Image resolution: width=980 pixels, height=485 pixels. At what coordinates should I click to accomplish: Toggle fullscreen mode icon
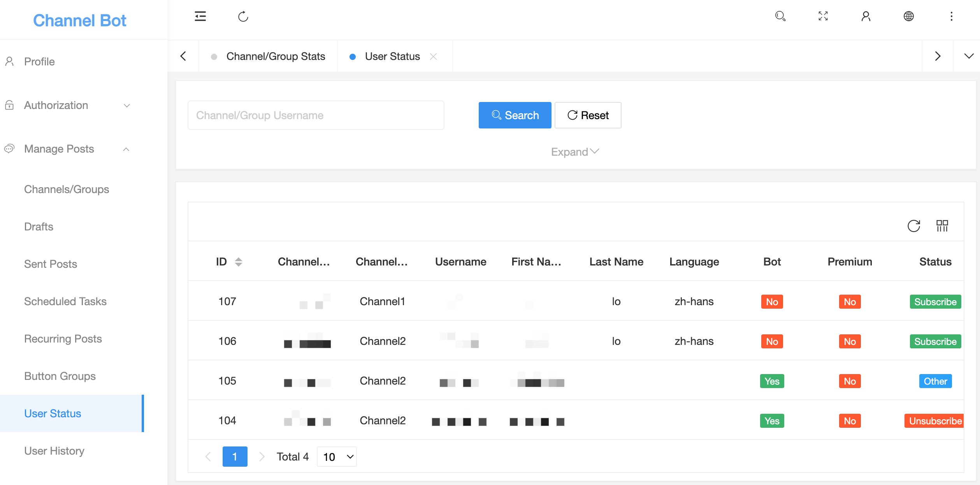(823, 16)
